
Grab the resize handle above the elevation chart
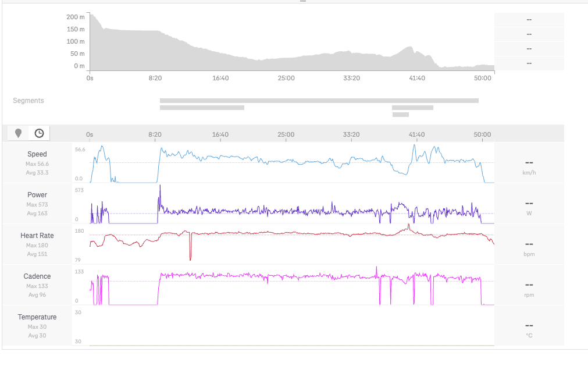pyautogui.click(x=302, y=2)
